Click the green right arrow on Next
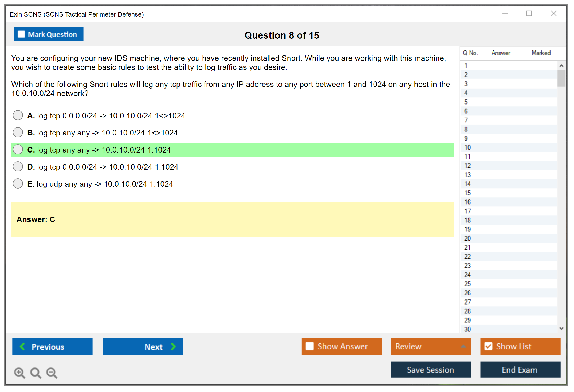The height and width of the screenshot is (392, 574). tap(173, 346)
